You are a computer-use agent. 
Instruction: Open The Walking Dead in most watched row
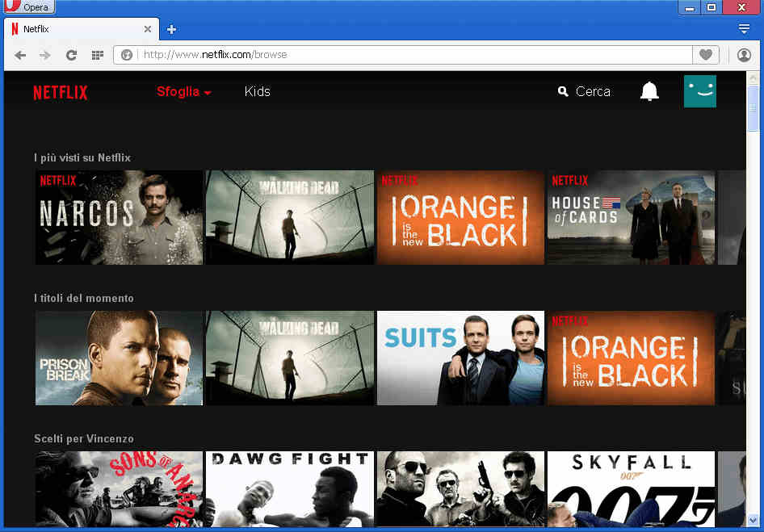(290, 217)
